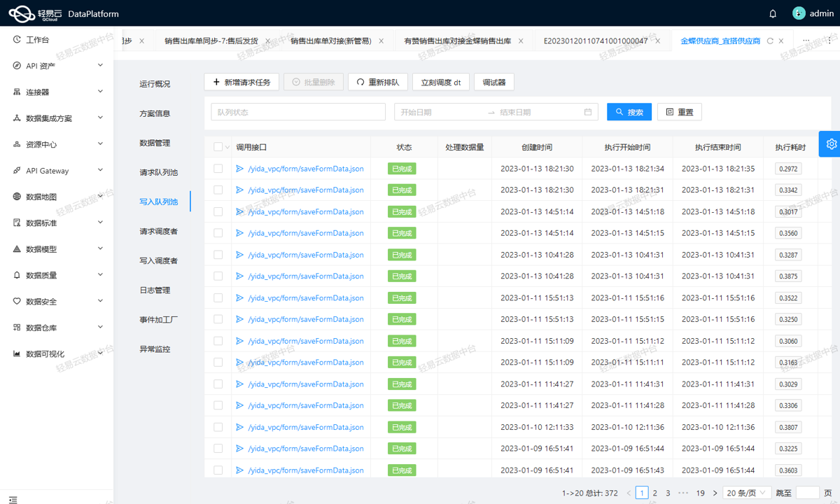Open the 队列状态 filter dropdown
The image size is (840, 504).
298,112
